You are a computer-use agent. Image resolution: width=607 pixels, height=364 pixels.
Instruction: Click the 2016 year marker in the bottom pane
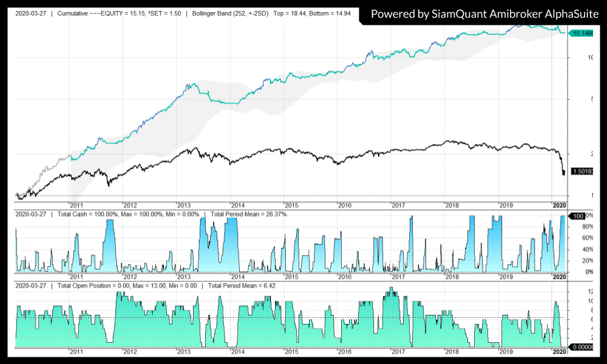345,352
